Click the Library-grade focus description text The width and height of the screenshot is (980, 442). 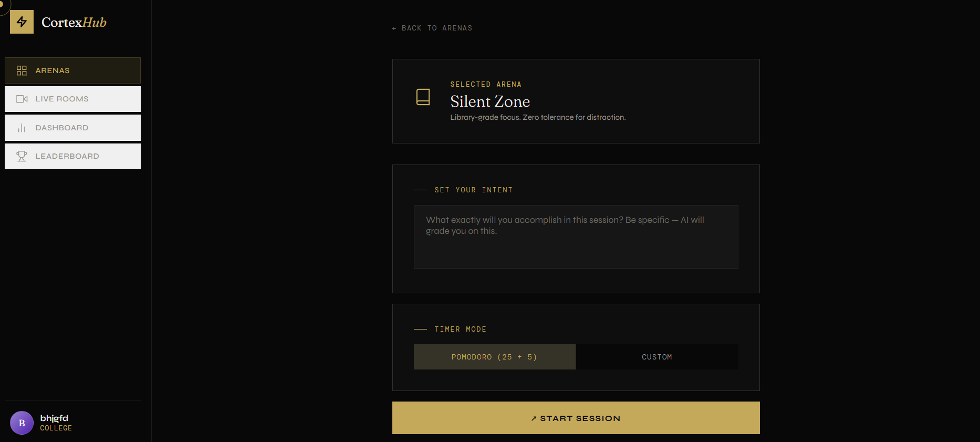coord(538,117)
